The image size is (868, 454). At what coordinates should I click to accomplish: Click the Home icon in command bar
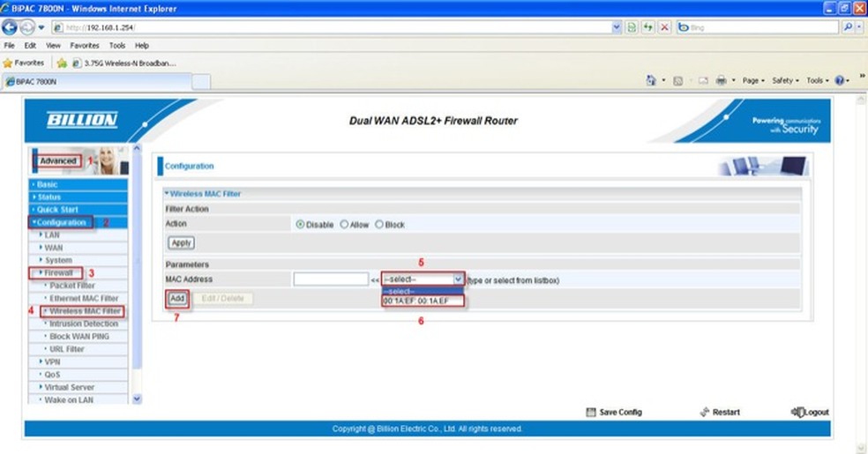pyautogui.click(x=651, y=81)
